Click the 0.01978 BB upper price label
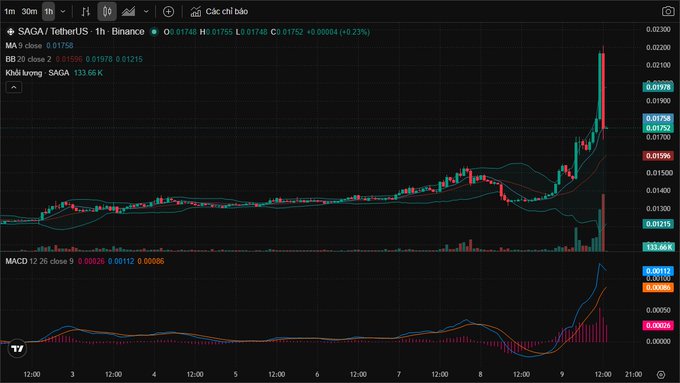Screen dimensions: 680x383 [x=658, y=87]
